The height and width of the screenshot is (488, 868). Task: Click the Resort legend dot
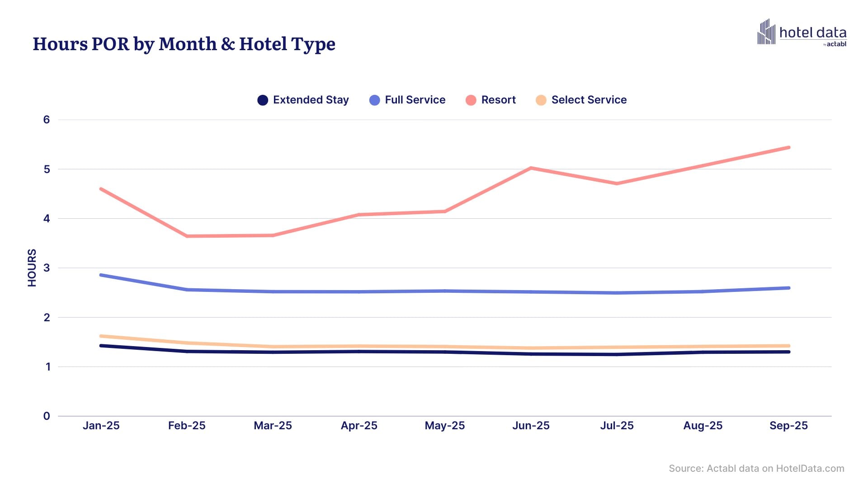pos(472,100)
